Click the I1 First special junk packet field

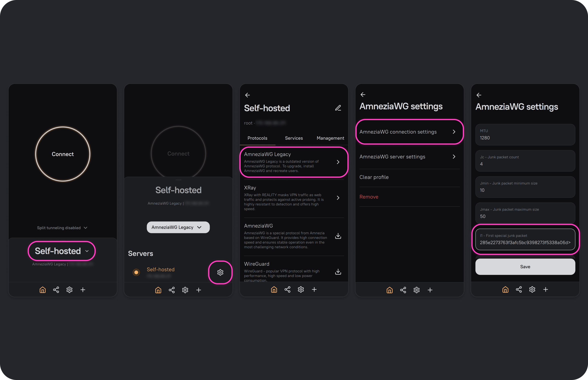pos(525,239)
